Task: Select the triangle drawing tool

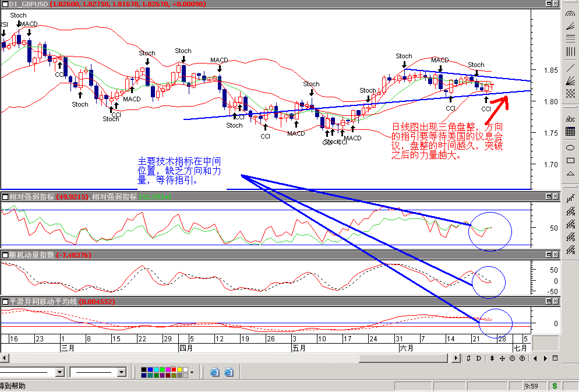Action: [x=570, y=174]
